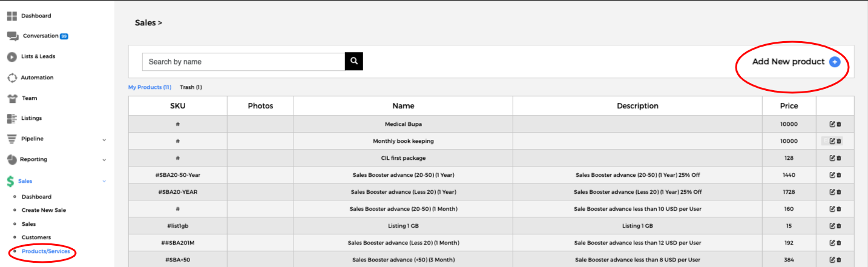
Task: Click the blue plus Add New product icon
Action: click(x=835, y=62)
